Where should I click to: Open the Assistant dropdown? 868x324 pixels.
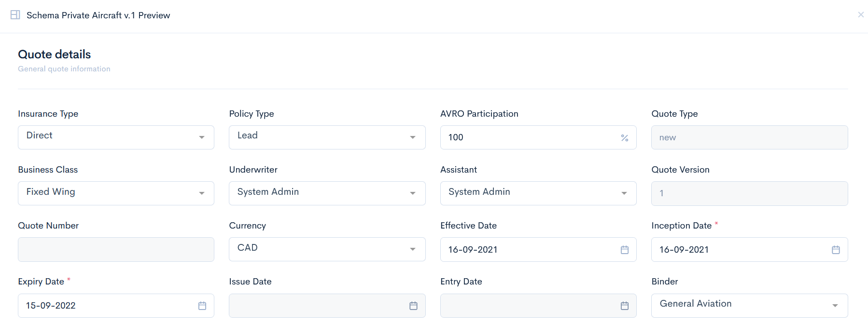coord(538,193)
